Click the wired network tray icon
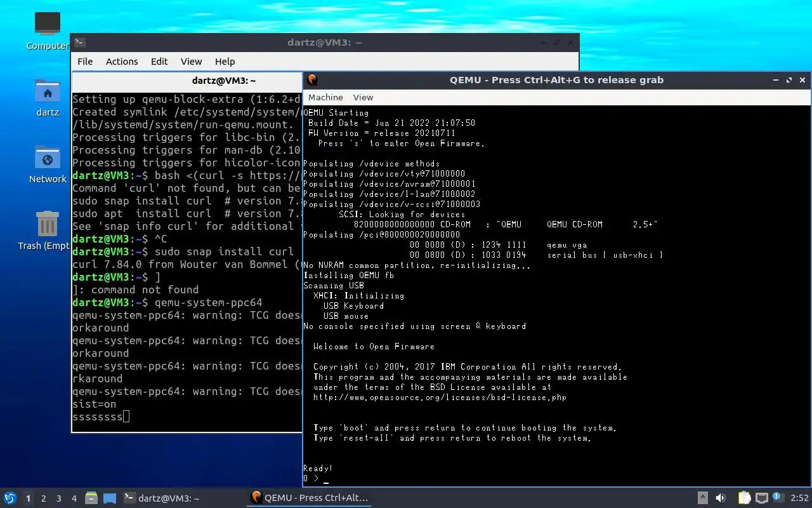Screen dimensions: 812x508 tap(762, 498)
